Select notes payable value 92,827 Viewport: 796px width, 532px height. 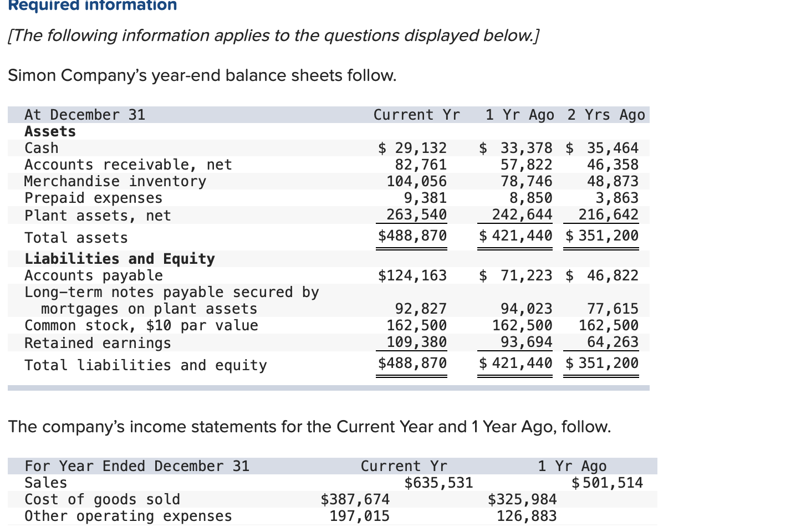421,309
